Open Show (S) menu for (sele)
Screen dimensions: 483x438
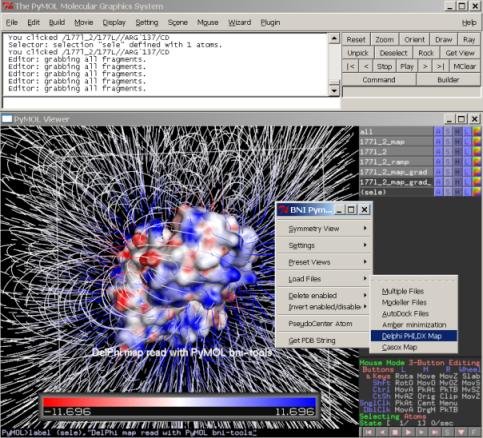[x=448, y=192]
